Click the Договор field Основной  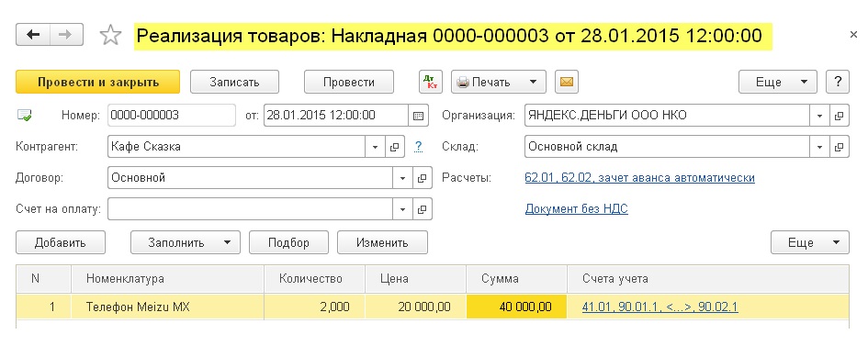[x=250, y=178]
